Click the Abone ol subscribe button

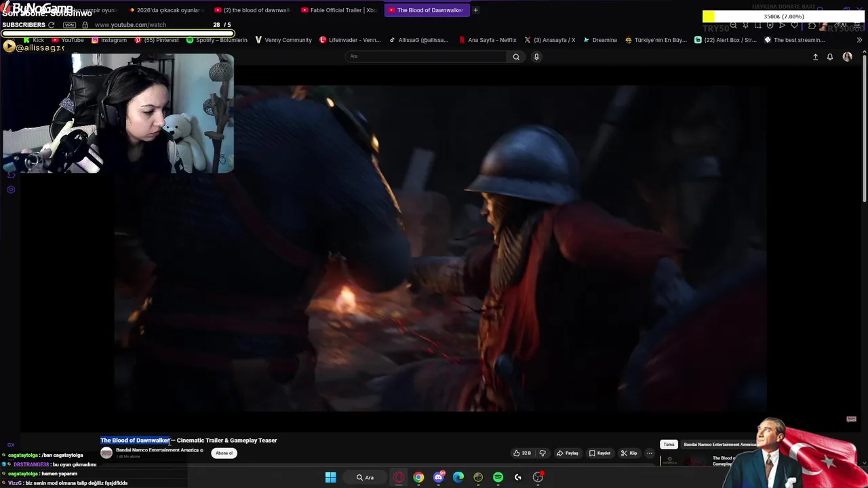[224, 453]
